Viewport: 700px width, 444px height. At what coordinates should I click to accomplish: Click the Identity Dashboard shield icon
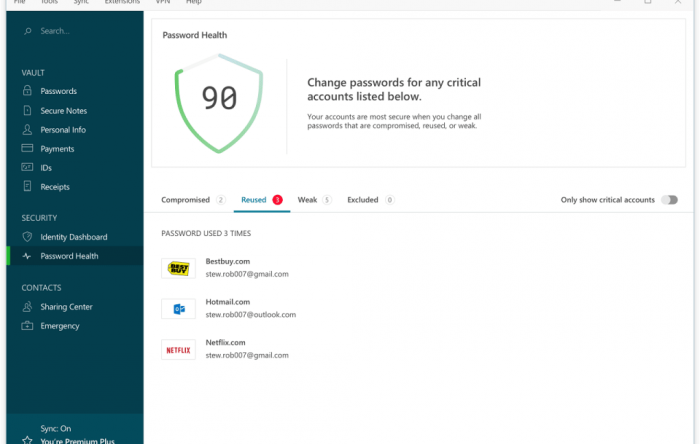coord(27,237)
